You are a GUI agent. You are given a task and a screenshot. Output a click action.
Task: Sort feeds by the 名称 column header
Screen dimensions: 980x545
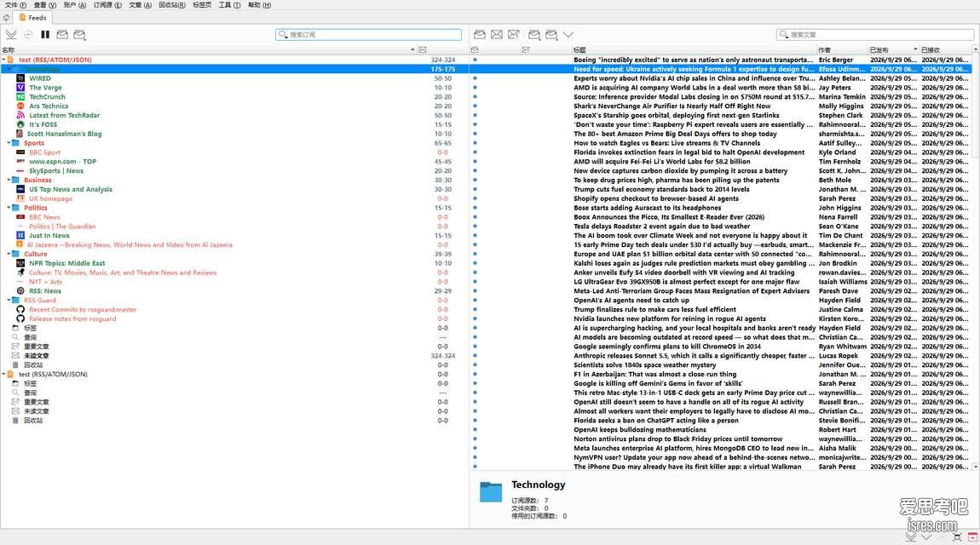click(x=208, y=50)
